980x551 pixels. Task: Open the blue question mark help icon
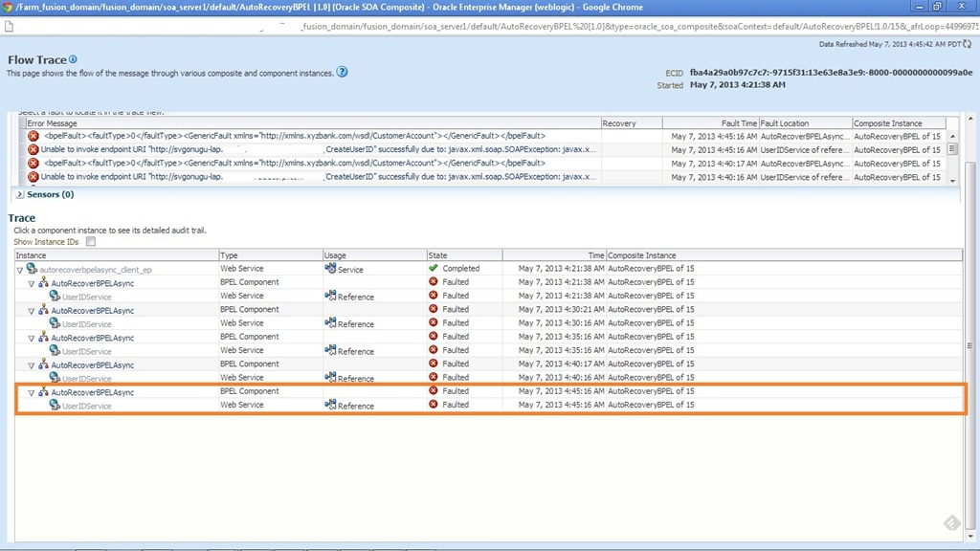click(342, 72)
